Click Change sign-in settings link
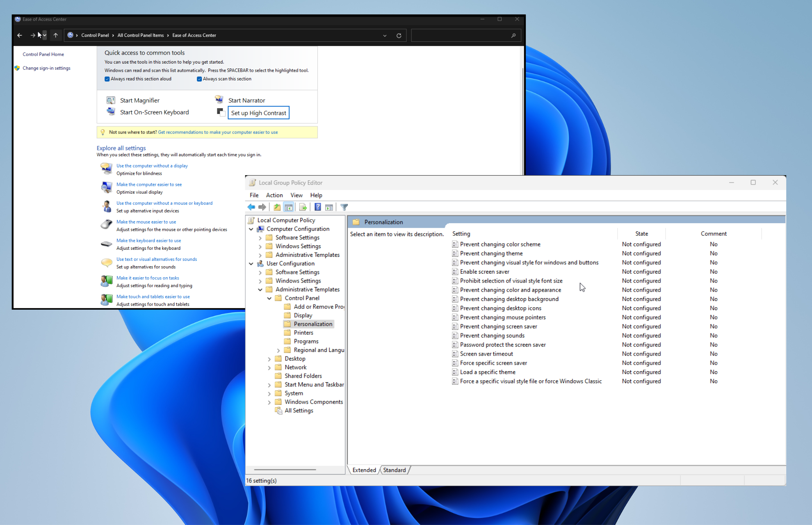This screenshot has height=525, width=812. (x=46, y=68)
